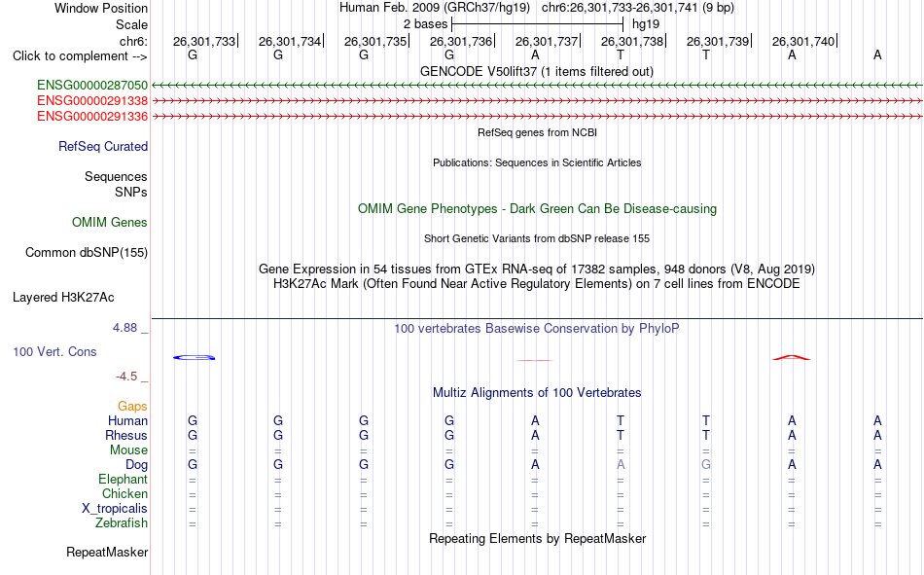Click the 'Scale' ruler label
Viewport: 924px width, 575px height.
tap(132, 24)
